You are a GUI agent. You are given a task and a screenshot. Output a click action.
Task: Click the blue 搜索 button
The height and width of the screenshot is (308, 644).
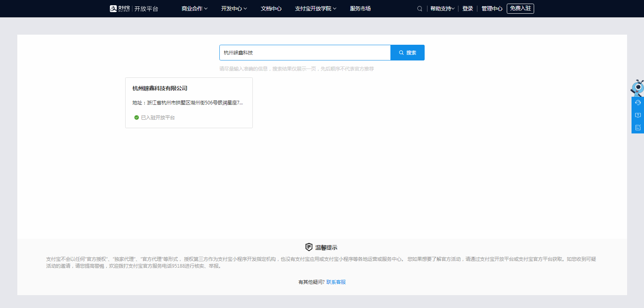407,53
